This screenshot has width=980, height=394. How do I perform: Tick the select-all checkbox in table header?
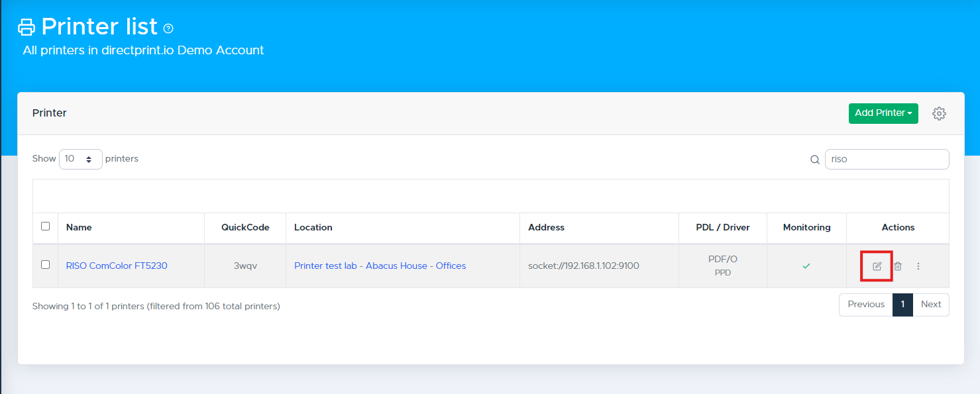pyautogui.click(x=46, y=226)
